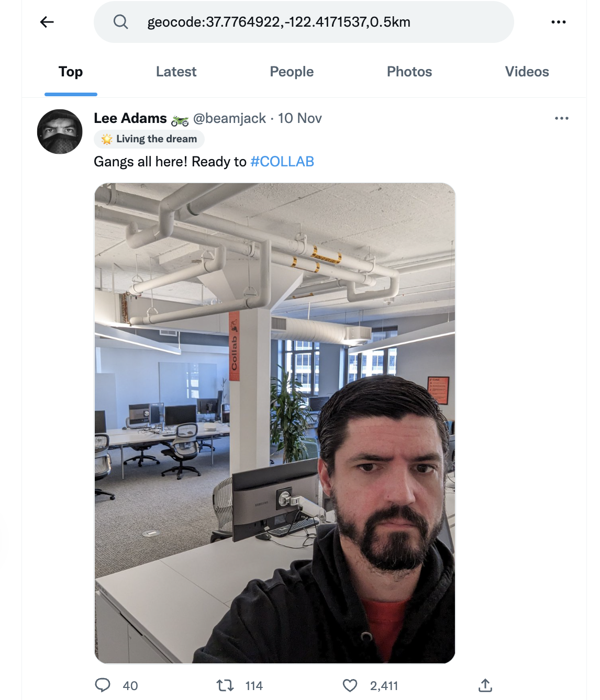Click the search magnifier icon
600x700 pixels.
121,22
